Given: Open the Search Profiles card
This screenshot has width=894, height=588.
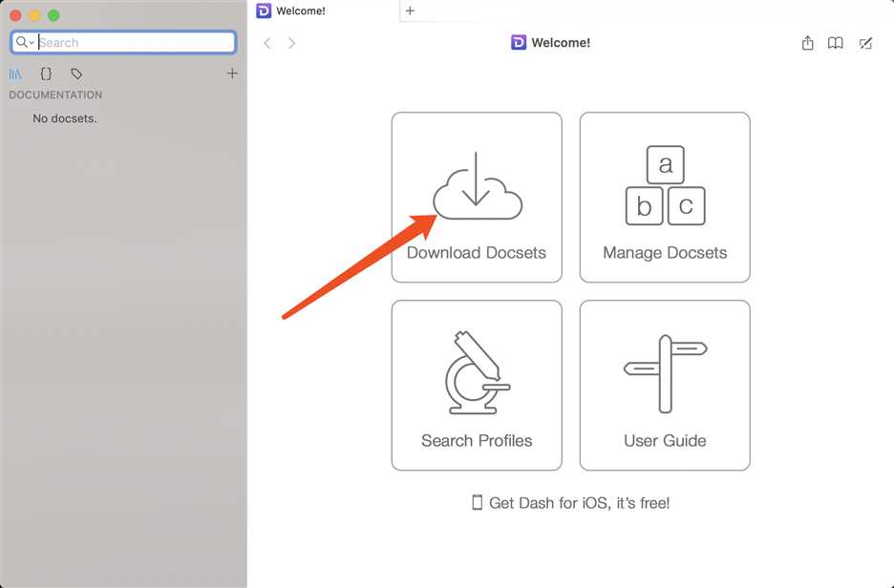Looking at the screenshot, I should [x=477, y=386].
